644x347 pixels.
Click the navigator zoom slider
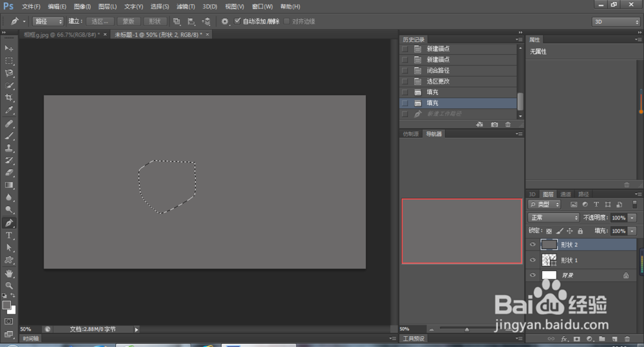tap(466, 330)
